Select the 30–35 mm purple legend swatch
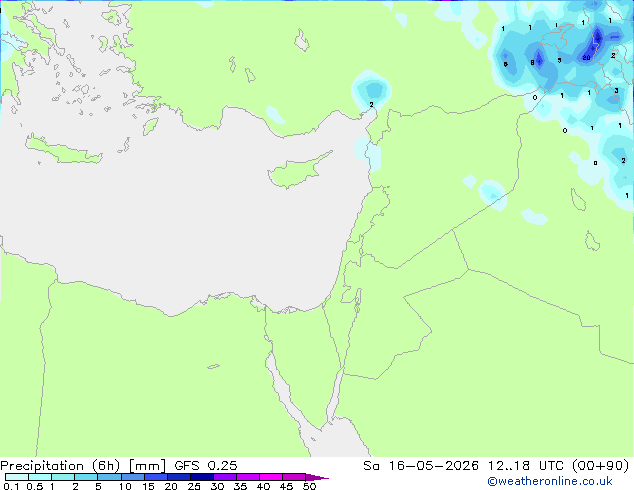Image resolution: width=634 pixels, height=490 pixels. click(225, 477)
